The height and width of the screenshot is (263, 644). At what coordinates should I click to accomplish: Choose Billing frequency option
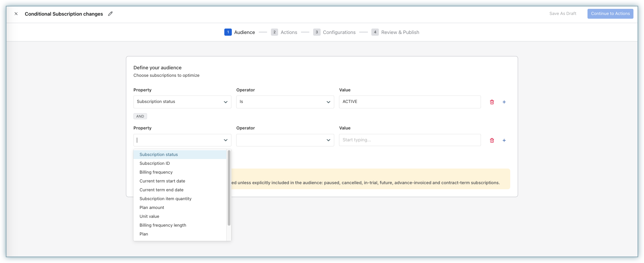point(180,172)
